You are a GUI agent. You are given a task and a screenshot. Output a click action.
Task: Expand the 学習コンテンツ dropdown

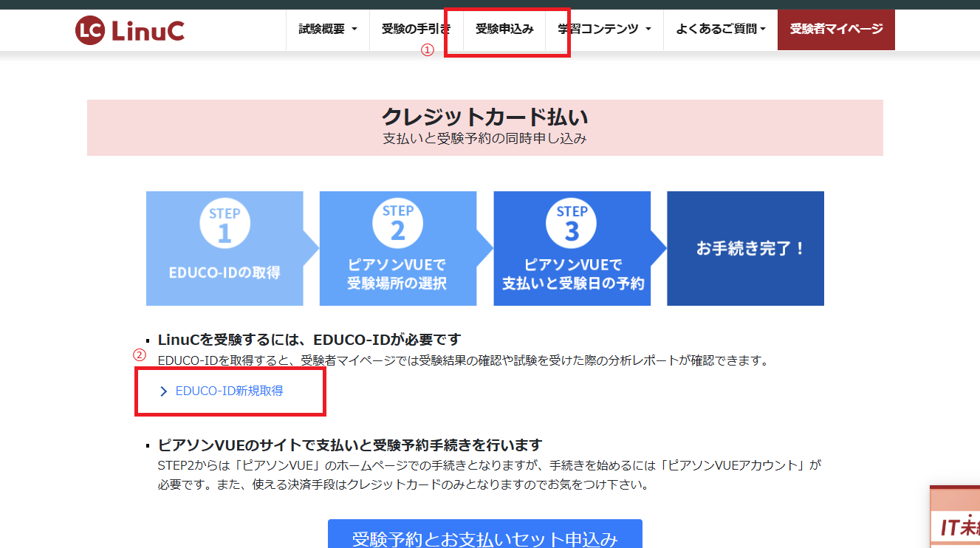(x=604, y=30)
